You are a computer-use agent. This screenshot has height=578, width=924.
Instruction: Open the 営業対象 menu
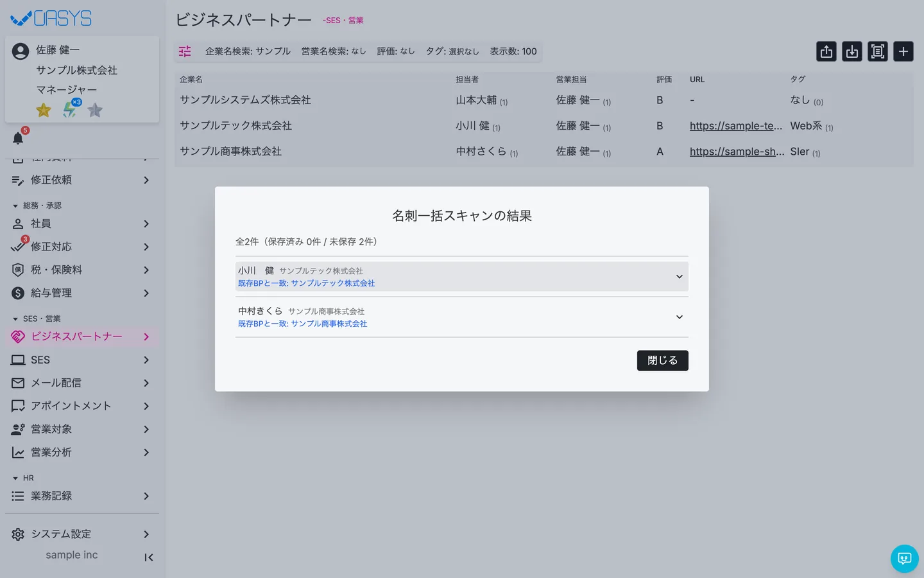point(82,429)
